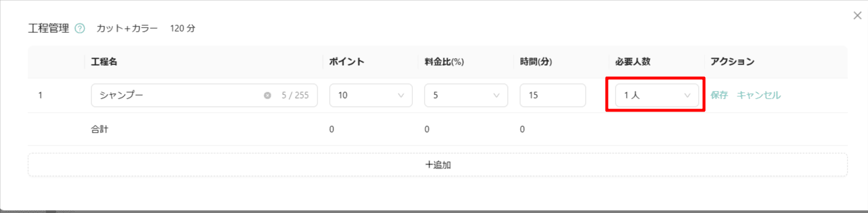Expand the 必要人数 dropdown showing 1人
This screenshot has height=213, width=868.
(x=657, y=95)
